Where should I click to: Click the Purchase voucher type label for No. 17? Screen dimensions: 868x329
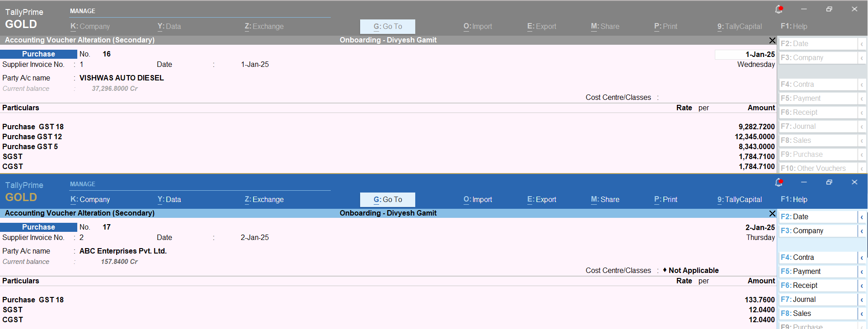pyautogui.click(x=38, y=227)
